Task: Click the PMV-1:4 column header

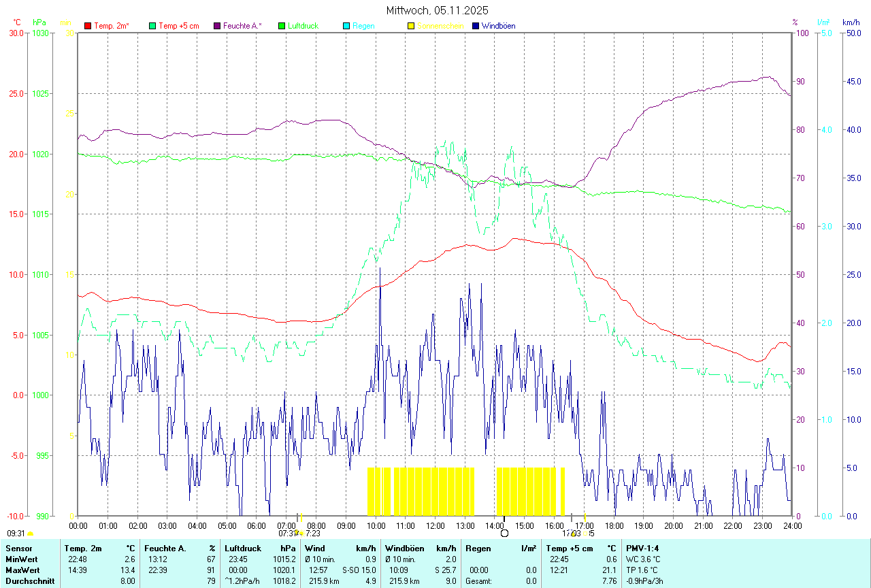Action: 642,548
